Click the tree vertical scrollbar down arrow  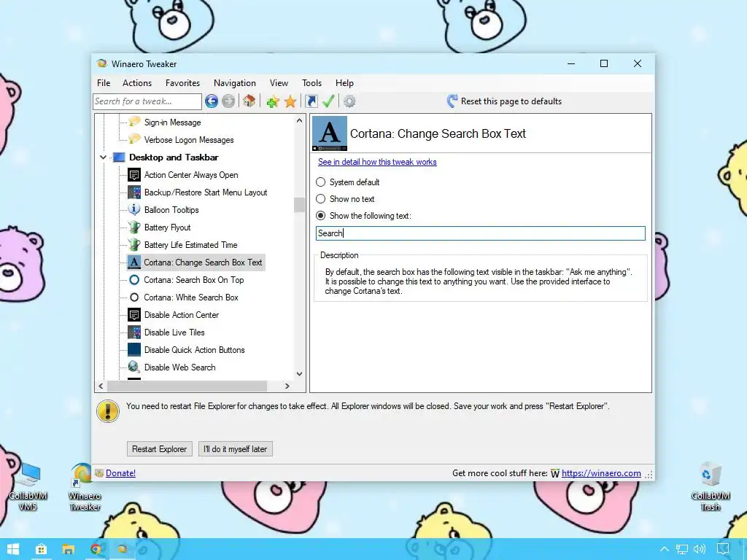299,374
